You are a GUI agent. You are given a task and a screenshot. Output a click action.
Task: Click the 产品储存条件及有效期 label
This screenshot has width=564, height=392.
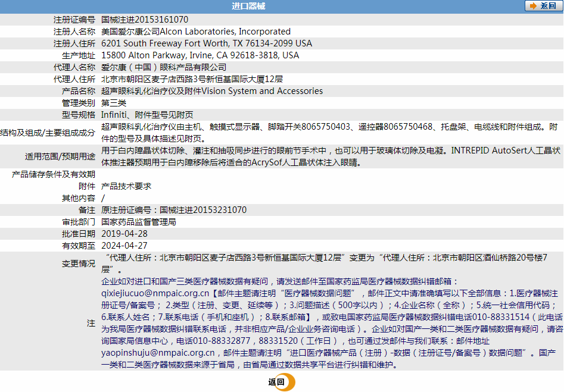54,174
